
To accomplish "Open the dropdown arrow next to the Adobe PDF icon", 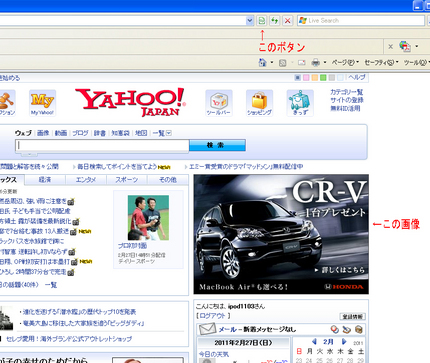I will tap(417, 46).
